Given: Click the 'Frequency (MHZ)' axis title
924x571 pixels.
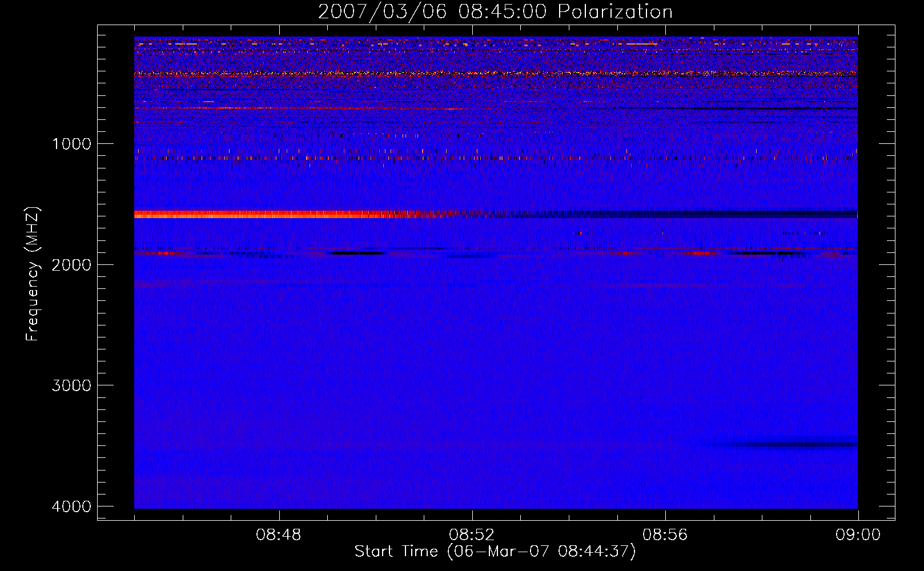Looking at the screenshot, I should (x=33, y=274).
